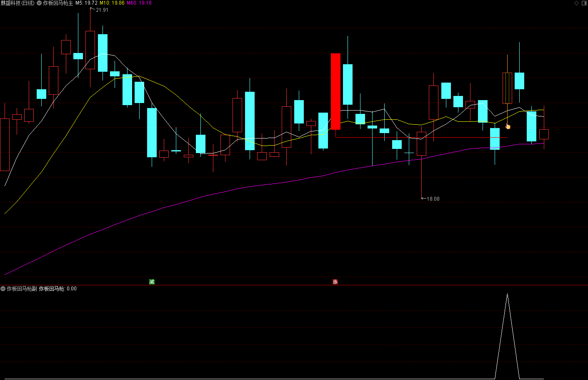Click the peak of the sub-chart signal spike
This screenshot has width=588, height=380.
point(507,294)
